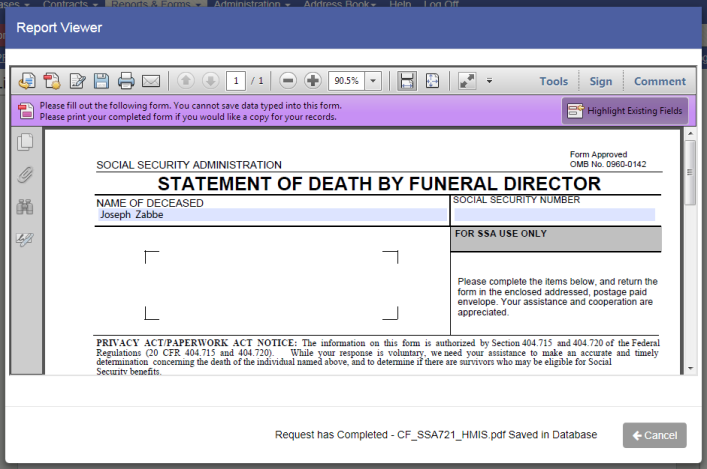Save the PDF with floppy disk icon
Image resolution: width=707 pixels, height=469 pixels.
[x=101, y=81]
